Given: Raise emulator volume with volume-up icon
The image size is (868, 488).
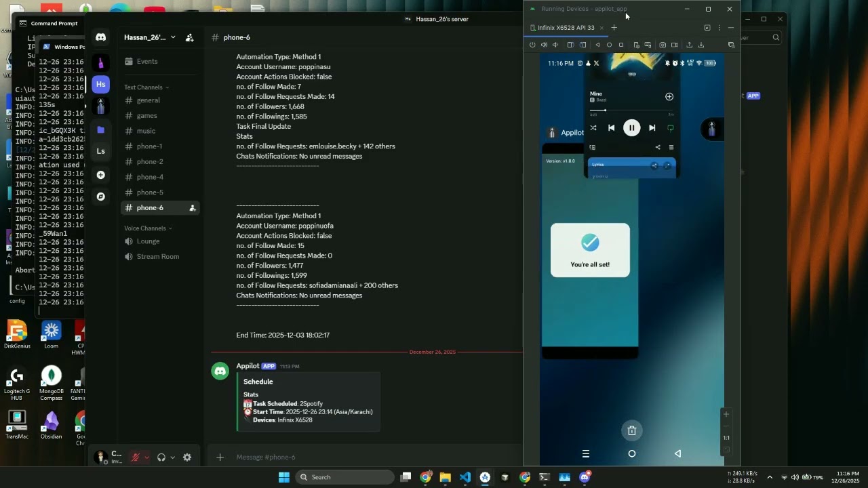Looking at the screenshot, I should [x=544, y=45].
